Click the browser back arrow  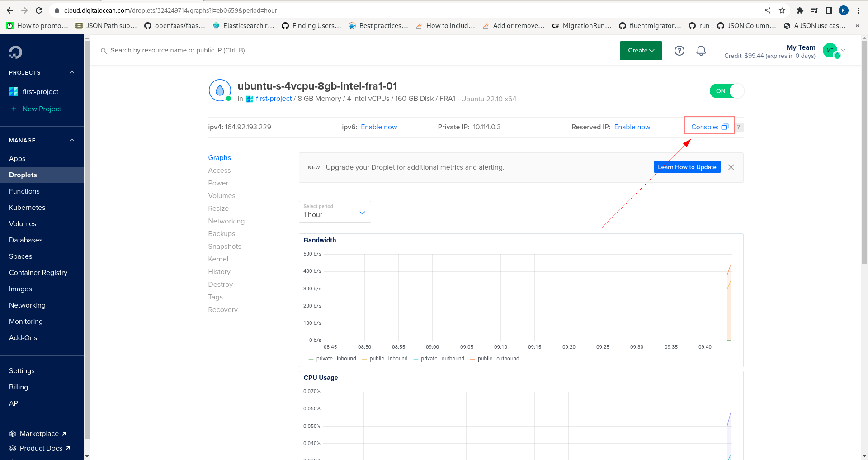10,10
